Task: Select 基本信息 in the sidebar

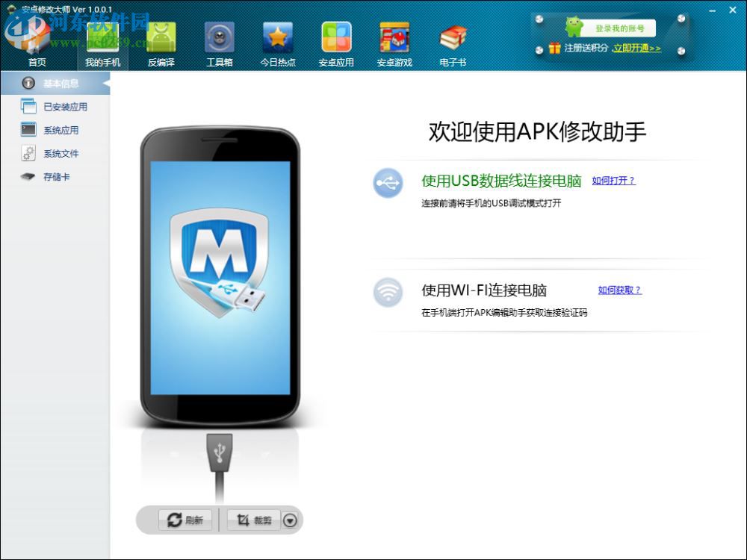Action: coord(55,84)
